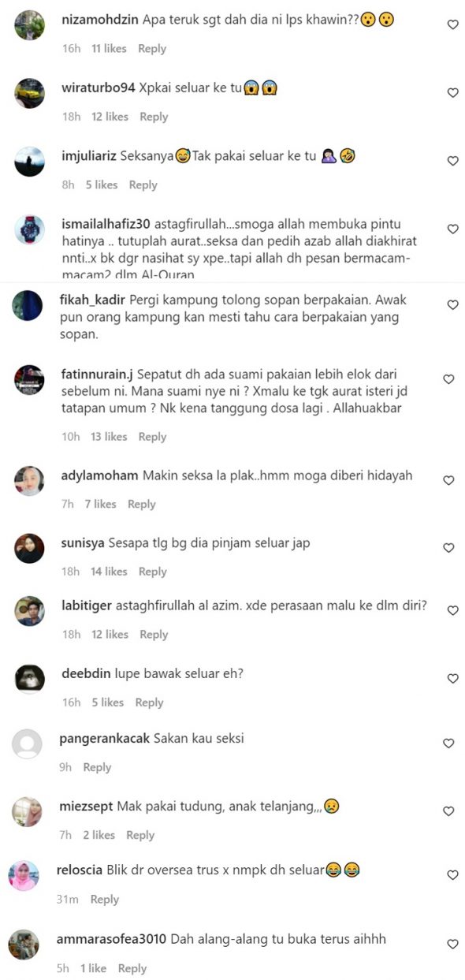This screenshot has height=980, width=465.
Task: Reply to nizamohdzin's comment
Action: click(x=152, y=49)
